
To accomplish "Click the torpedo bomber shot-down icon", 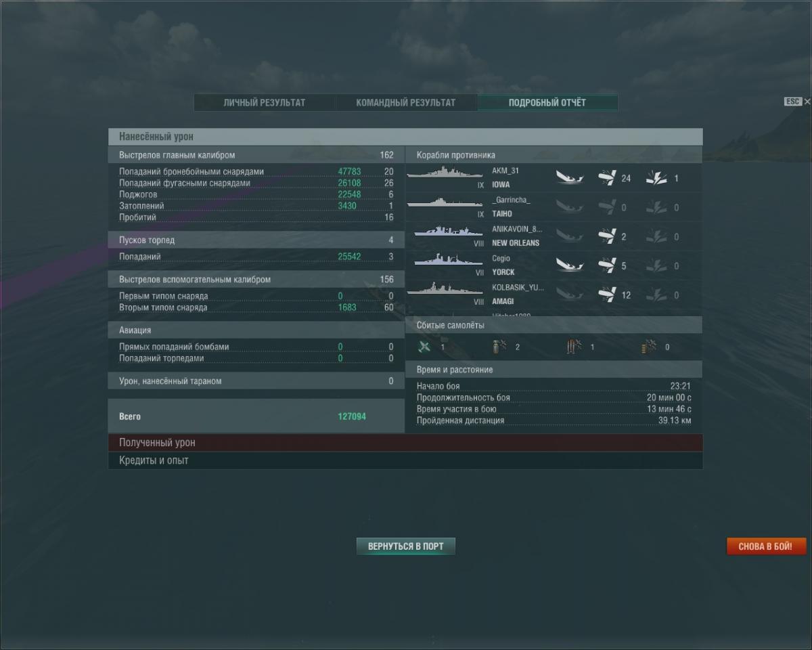I will 574,347.
